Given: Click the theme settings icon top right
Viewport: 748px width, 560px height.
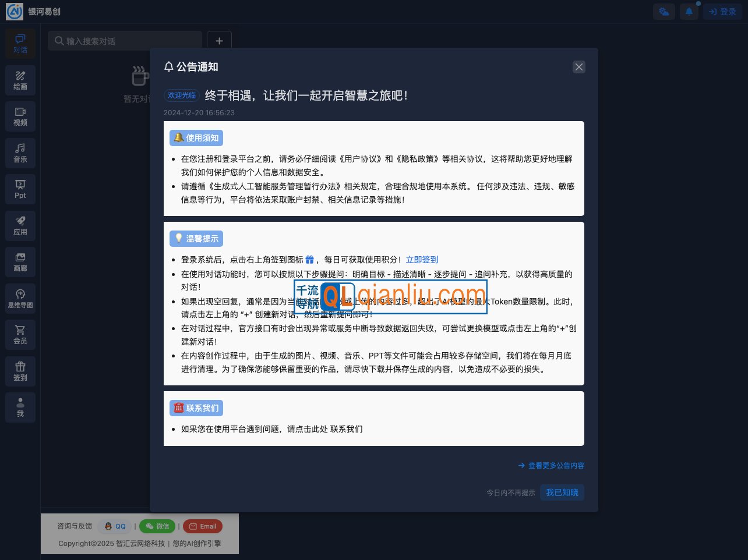Looking at the screenshot, I should pyautogui.click(x=664, y=11).
